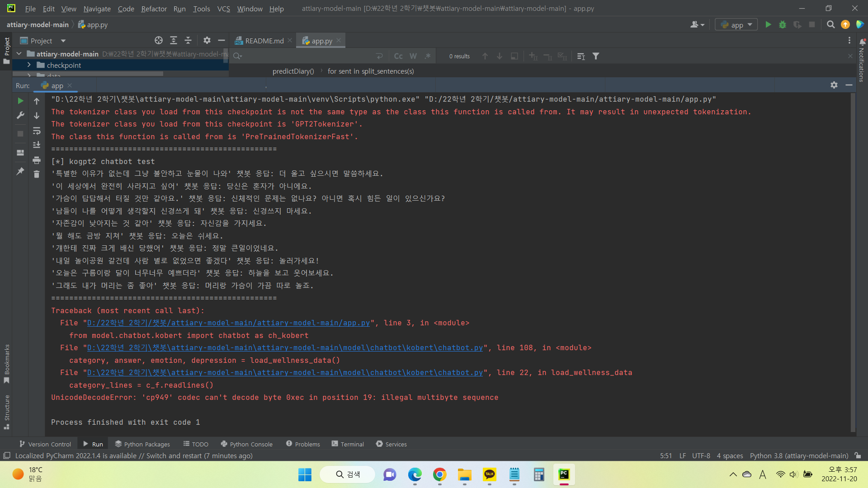Screen dimensions: 868x488
Task: Open chatbot.py line 108 traceback link
Action: point(285,348)
